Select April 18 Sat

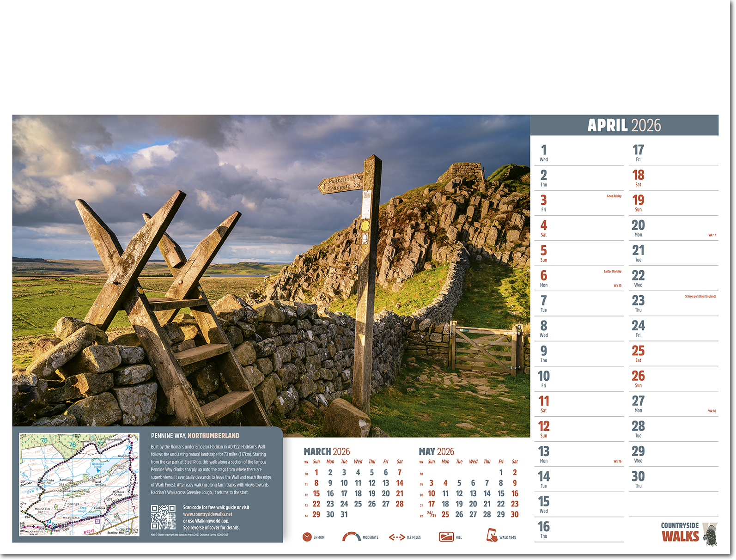tap(638, 178)
